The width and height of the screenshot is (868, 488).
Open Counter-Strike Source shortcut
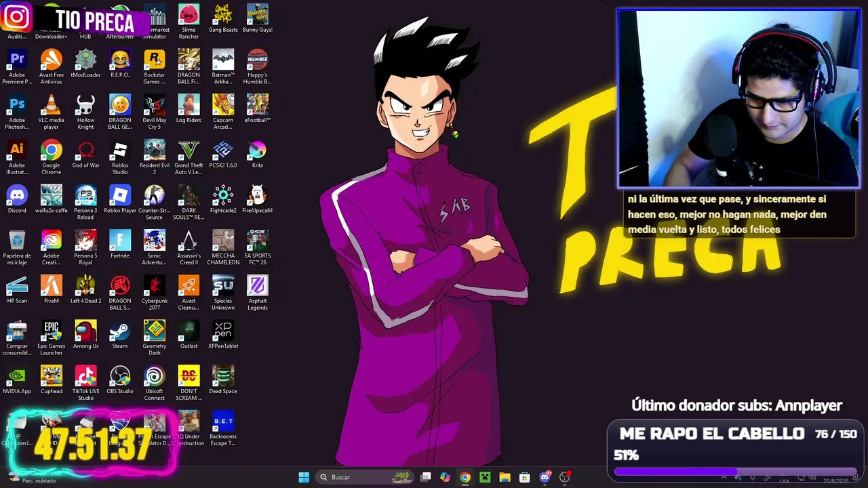pos(154,203)
